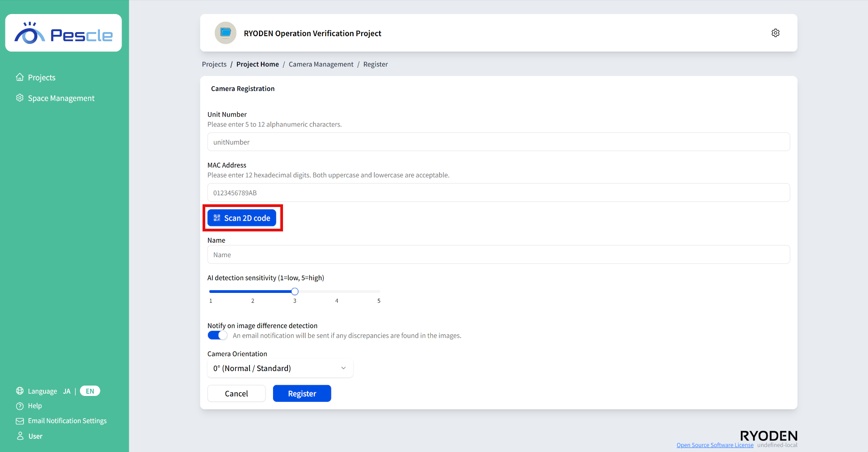Click the Projects home icon
868x452 pixels.
[20, 77]
